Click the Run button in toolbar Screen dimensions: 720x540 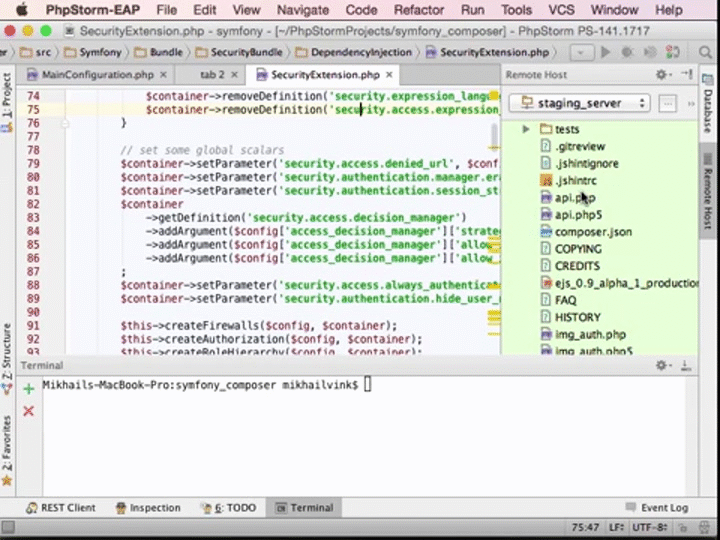605,52
